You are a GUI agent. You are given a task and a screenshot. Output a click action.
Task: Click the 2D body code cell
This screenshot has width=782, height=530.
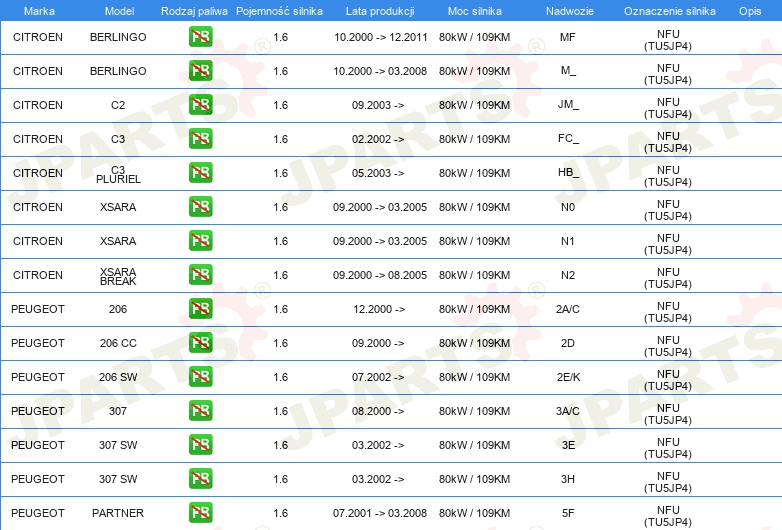pyautogui.click(x=568, y=343)
